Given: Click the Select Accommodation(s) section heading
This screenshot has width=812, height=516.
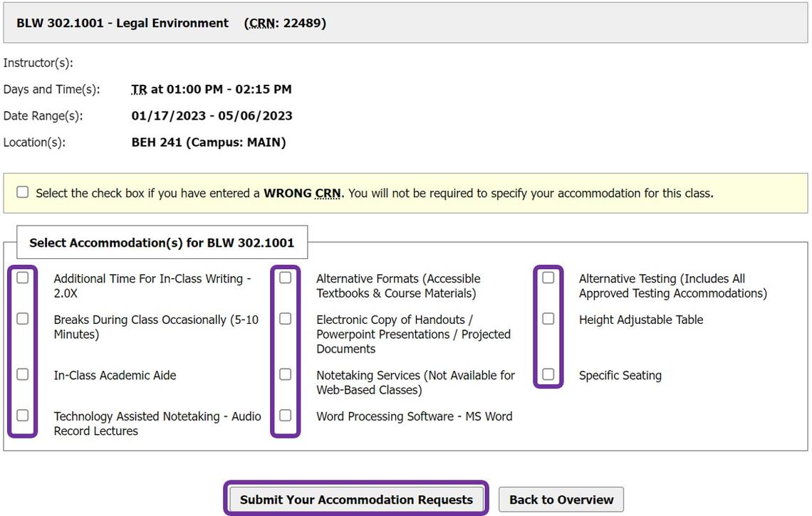Looking at the screenshot, I should pos(163,242).
